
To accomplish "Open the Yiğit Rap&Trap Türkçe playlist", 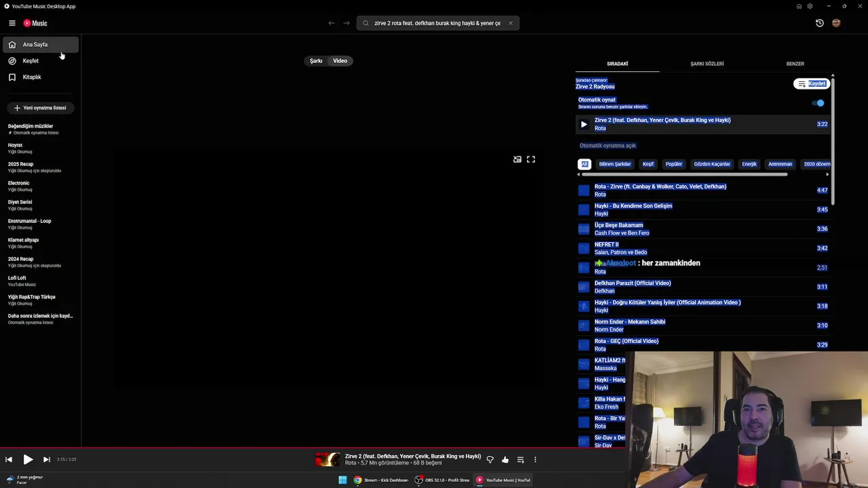I will coord(40,300).
